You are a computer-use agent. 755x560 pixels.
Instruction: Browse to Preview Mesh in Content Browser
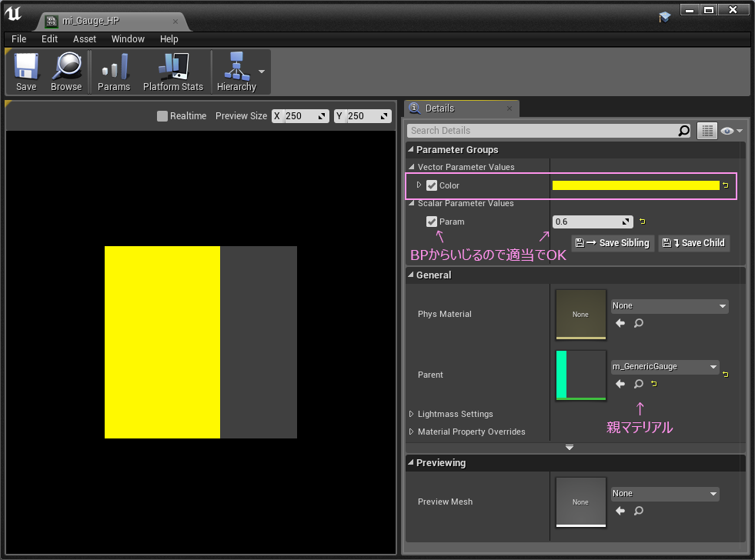(639, 511)
